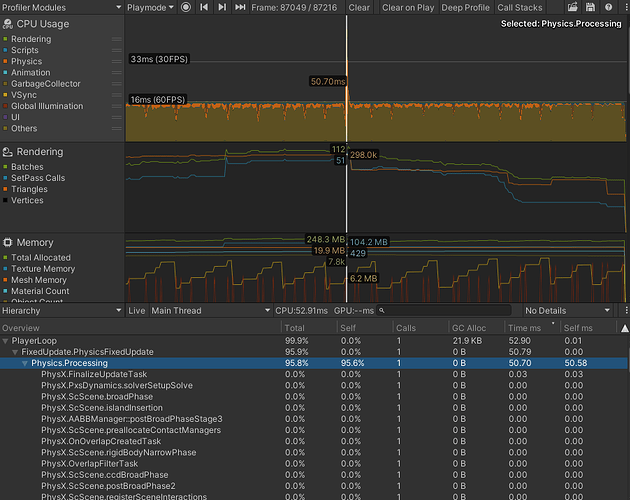Toggle Deep Profile mode
The width and height of the screenshot is (630, 500).
click(466, 7)
